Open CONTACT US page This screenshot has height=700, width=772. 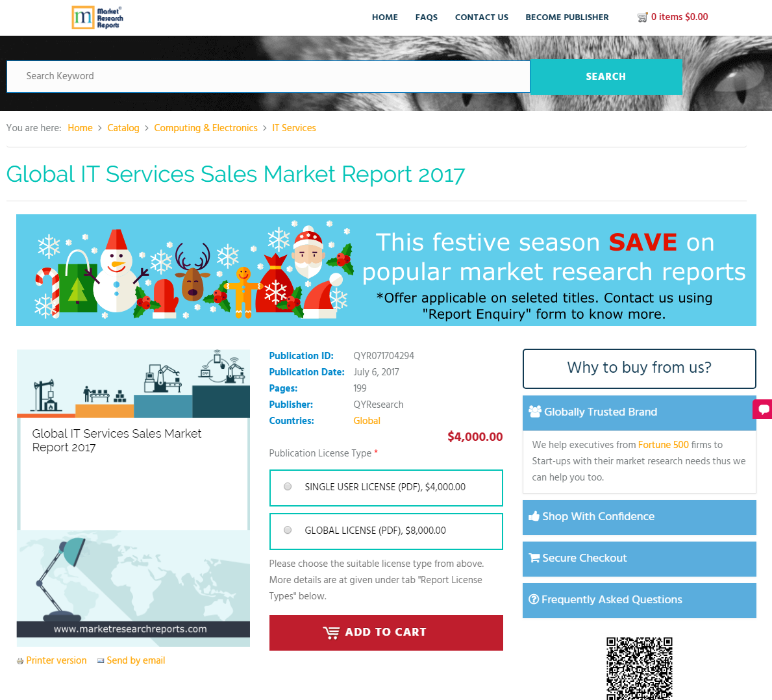pyautogui.click(x=482, y=18)
